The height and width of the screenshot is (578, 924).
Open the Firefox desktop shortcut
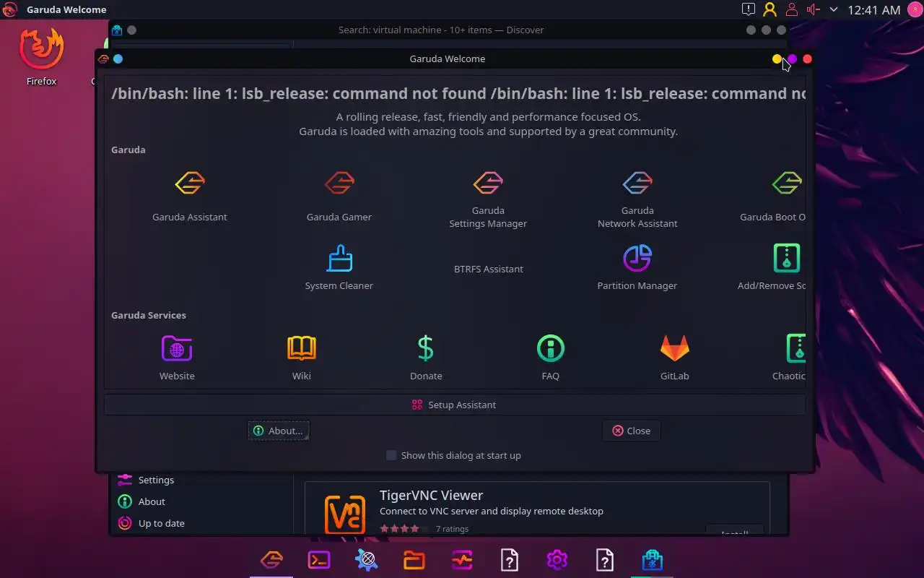coord(42,57)
